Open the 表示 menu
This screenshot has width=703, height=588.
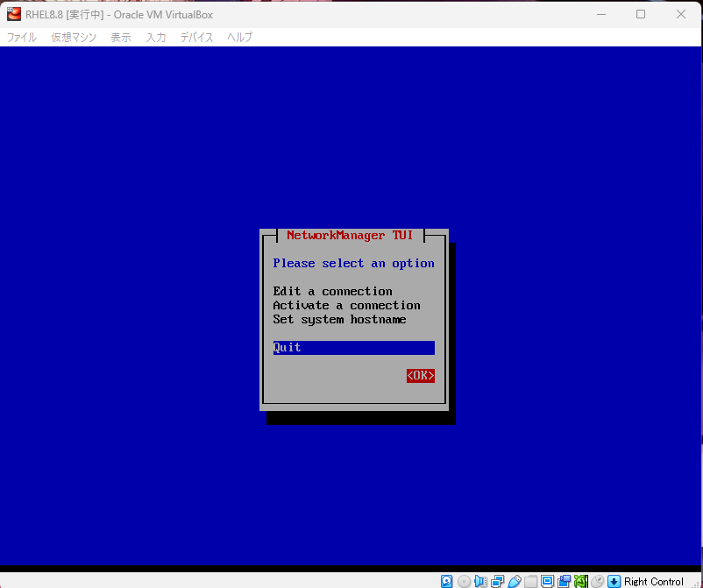pyautogui.click(x=121, y=37)
